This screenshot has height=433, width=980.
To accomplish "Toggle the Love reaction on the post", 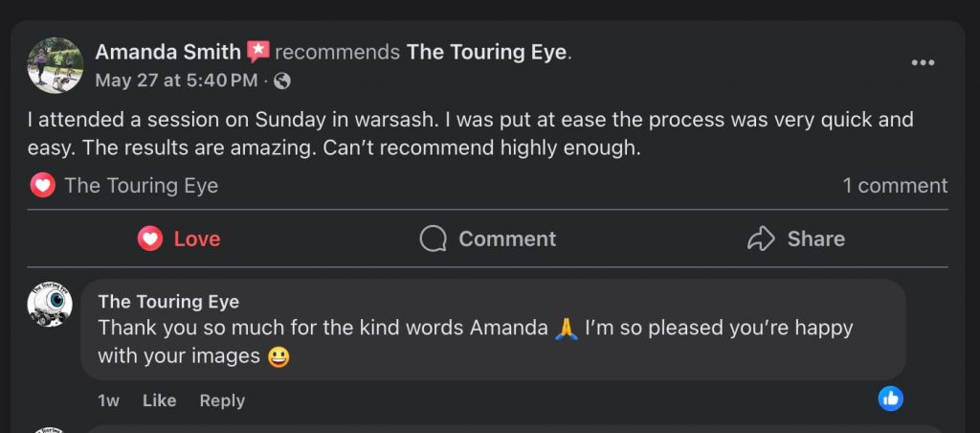I will point(179,239).
